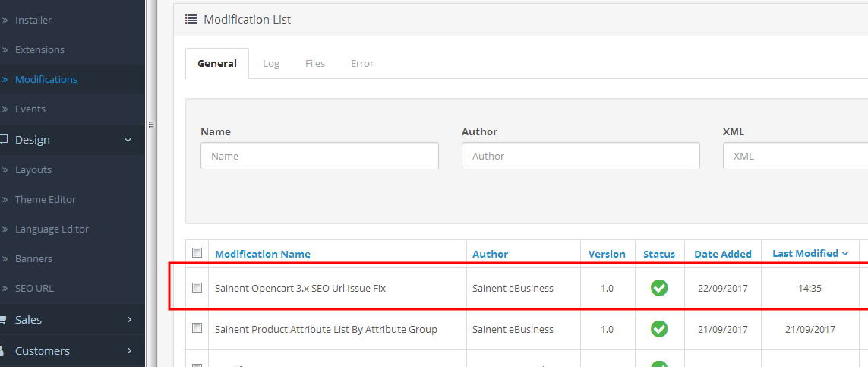868x367 pixels.
Task: Click the sidebar collapse handle
Action: click(x=150, y=125)
